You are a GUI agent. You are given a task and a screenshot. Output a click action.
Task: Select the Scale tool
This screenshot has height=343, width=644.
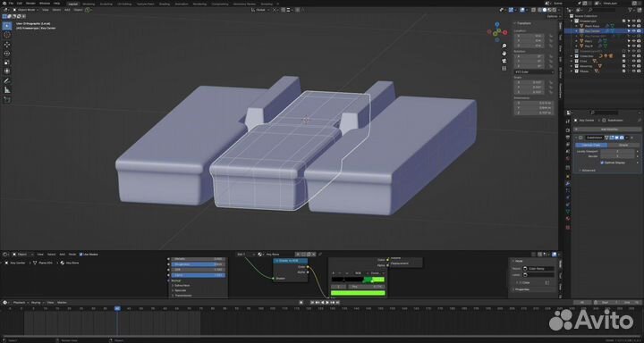7,63
